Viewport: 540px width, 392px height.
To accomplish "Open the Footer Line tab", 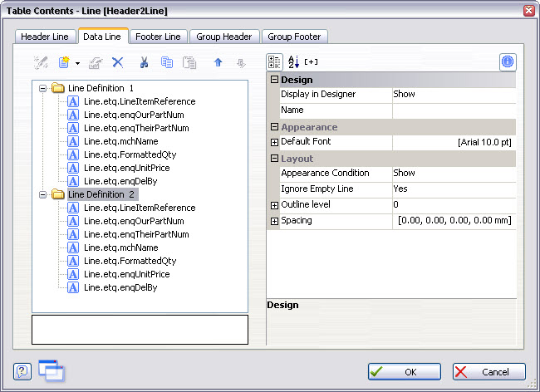I will point(158,37).
